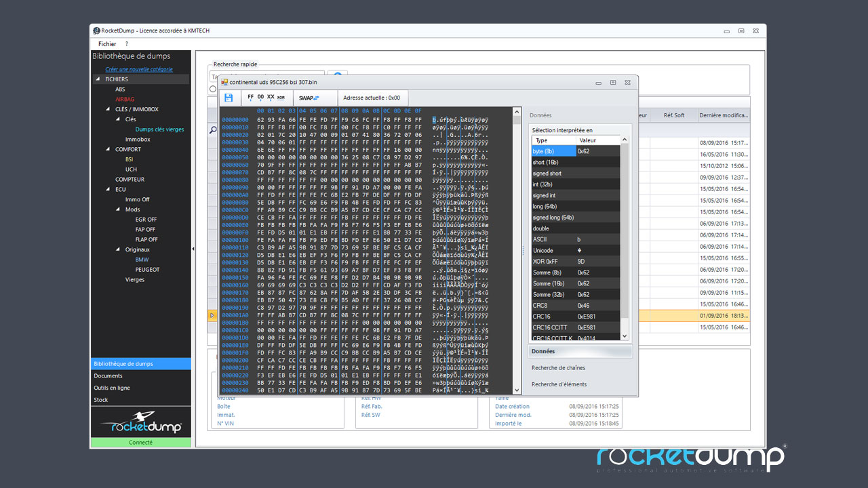Select the EGR OFF item
868x488 pixels.
(146, 220)
